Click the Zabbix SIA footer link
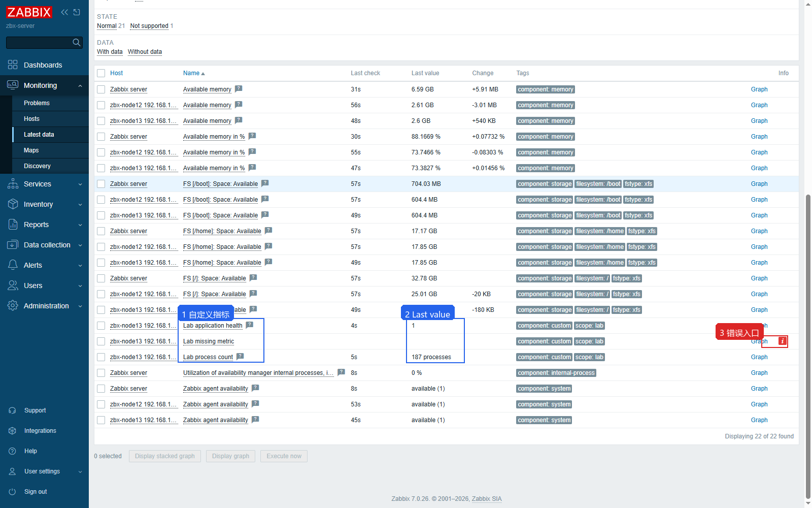This screenshot has width=812, height=508. [487, 499]
